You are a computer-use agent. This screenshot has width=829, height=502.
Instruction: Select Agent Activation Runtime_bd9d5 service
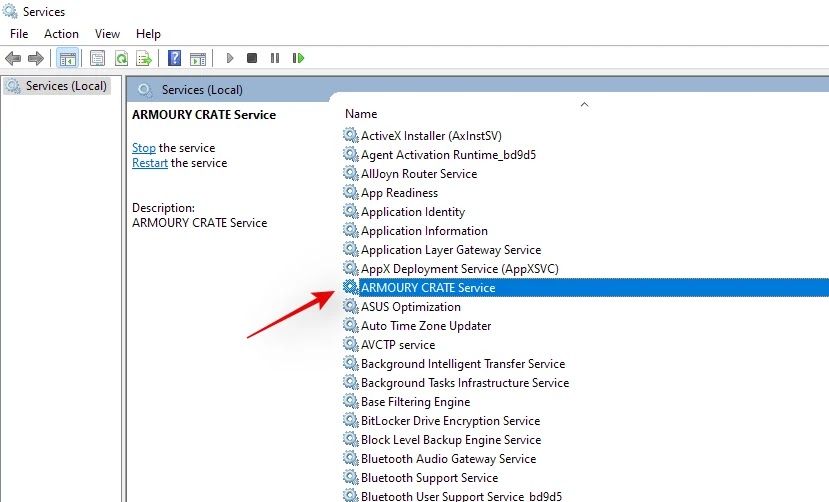point(448,155)
